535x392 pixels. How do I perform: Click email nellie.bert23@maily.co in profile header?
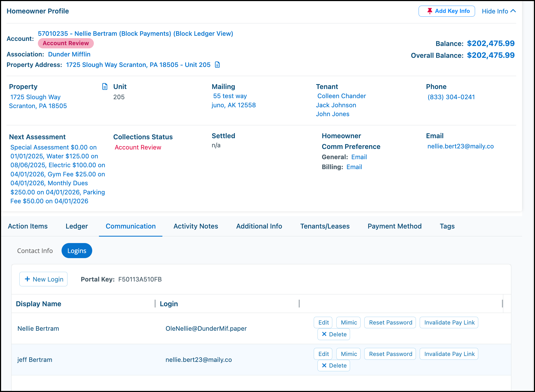461,146
